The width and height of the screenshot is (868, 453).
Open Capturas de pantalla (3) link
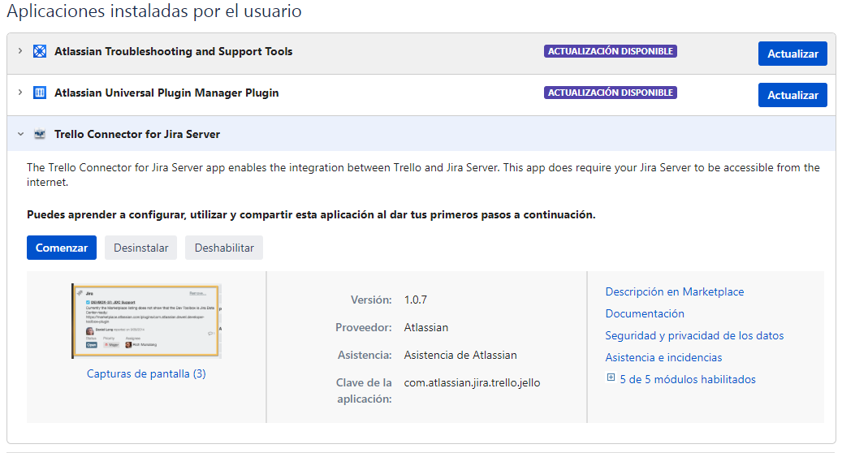[x=146, y=373]
